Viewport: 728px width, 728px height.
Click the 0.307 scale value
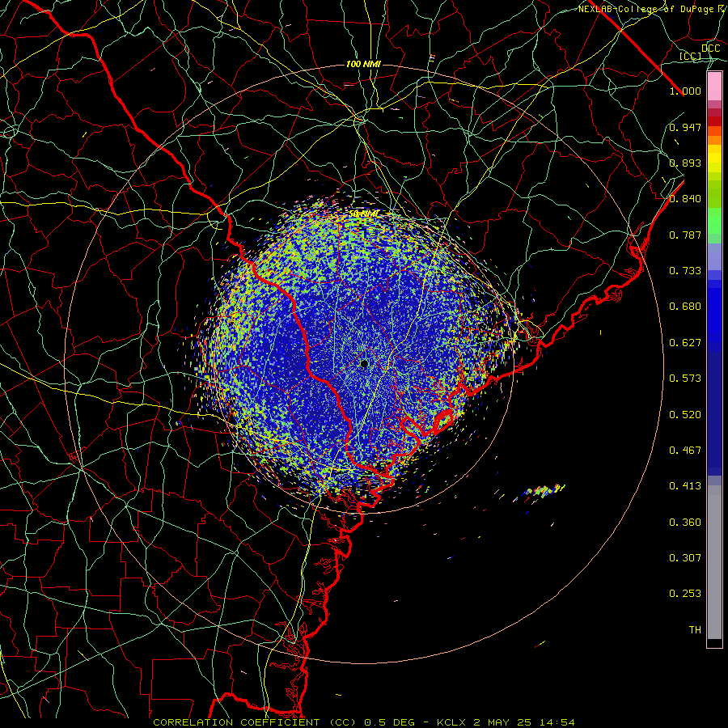coord(685,558)
